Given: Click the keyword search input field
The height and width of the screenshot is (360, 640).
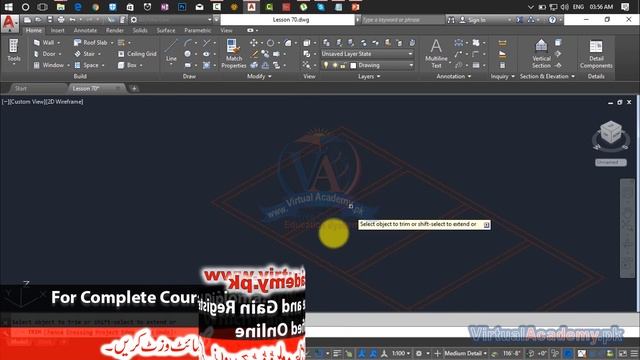Looking at the screenshot, I should coord(402,20).
